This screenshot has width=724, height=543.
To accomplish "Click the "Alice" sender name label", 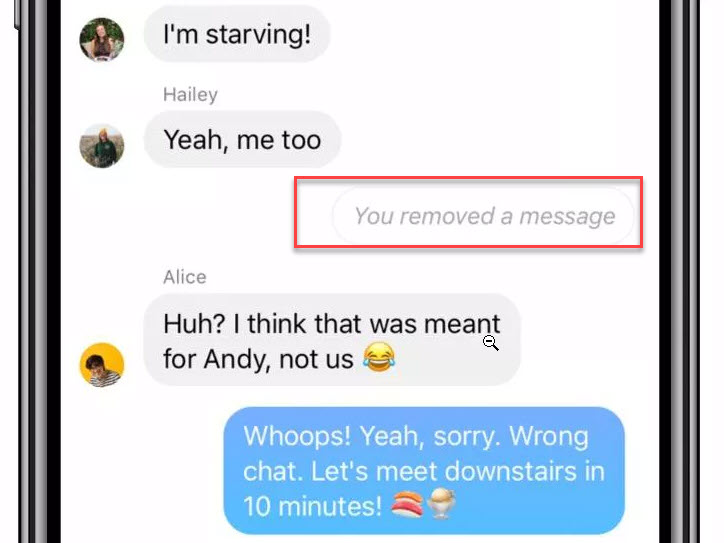I will click(x=185, y=277).
